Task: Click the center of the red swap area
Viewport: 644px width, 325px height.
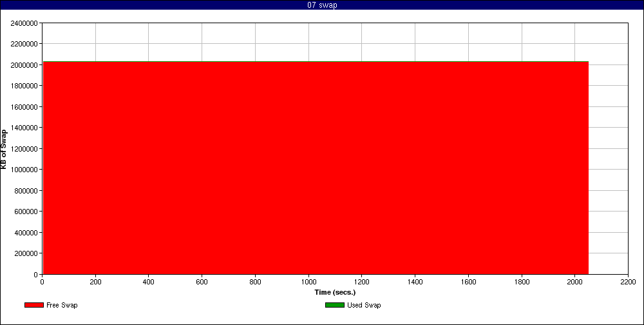Action: coord(315,168)
